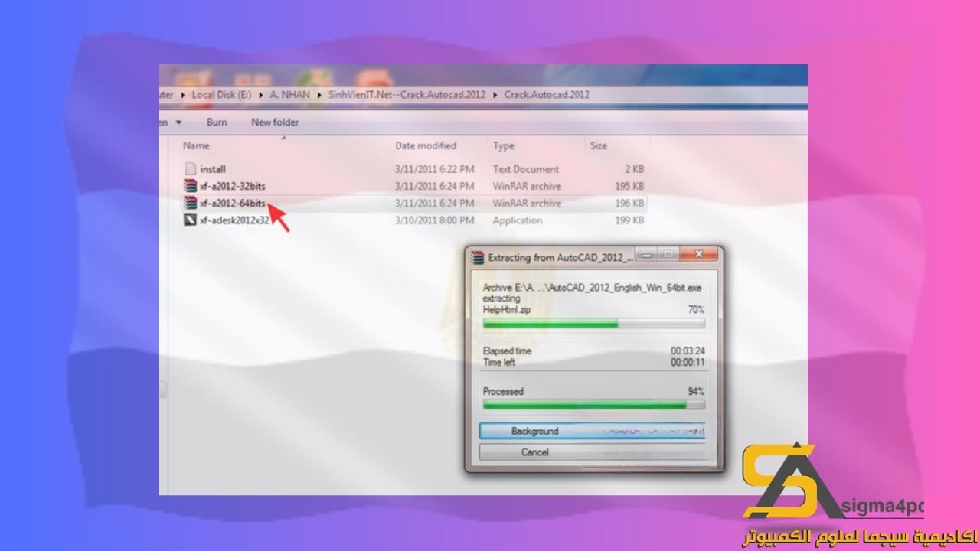Sort files by Size column
This screenshot has height=551, width=980.
(x=599, y=145)
